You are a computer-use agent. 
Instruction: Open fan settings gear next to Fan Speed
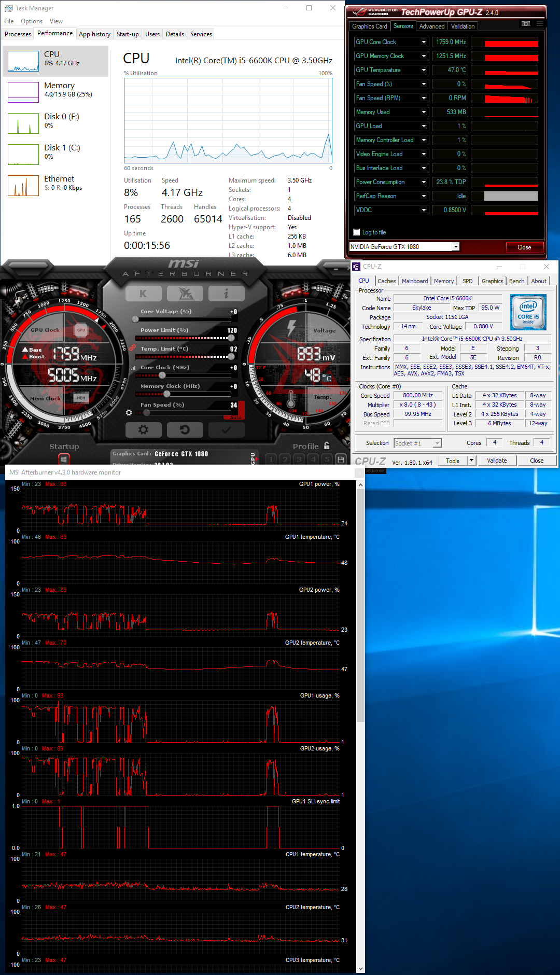coord(129,413)
